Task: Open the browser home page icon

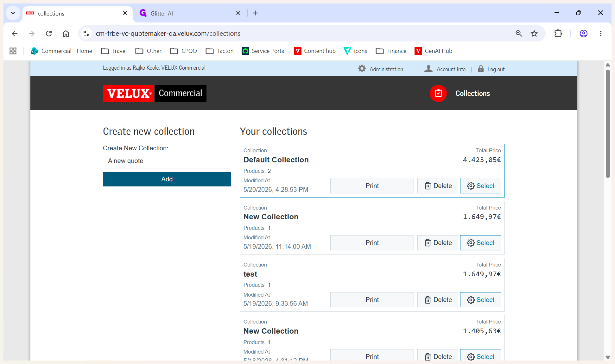Action: coord(66,34)
